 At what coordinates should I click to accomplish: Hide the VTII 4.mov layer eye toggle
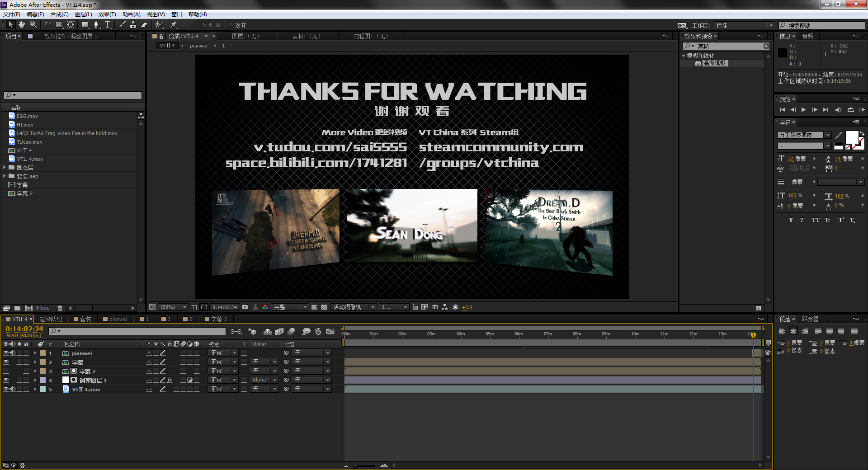pos(6,389)
